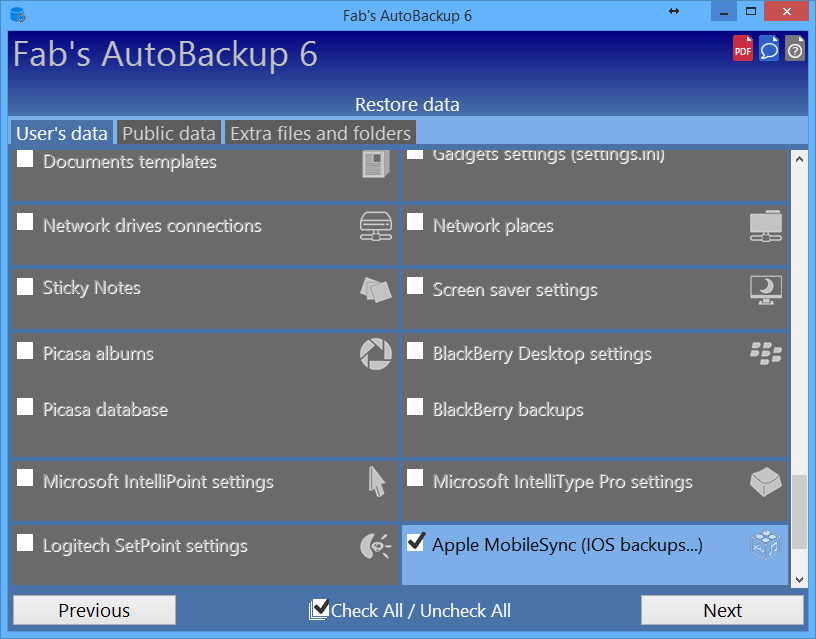Check the Documents templates checkbox
816x639 pixels.
click(x=25, y=159)
